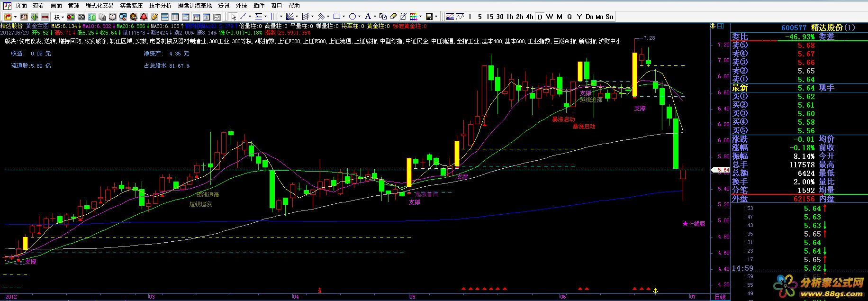The width and height of the screenshot is (868, 301).
Task: Click the gray binoculars-style icon
Action: (x=81, y=17)
